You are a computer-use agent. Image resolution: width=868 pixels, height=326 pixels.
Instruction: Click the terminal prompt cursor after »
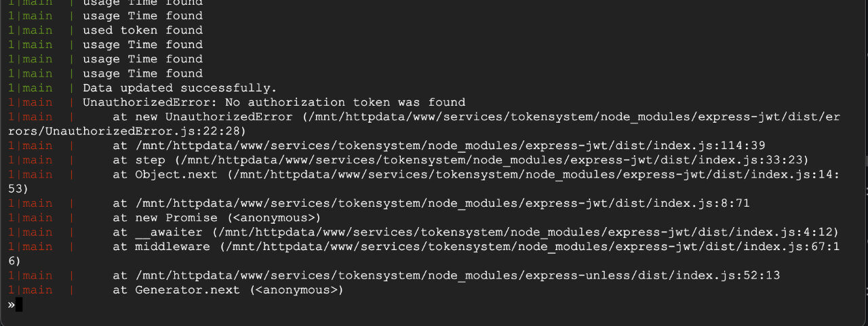point(19,305)
